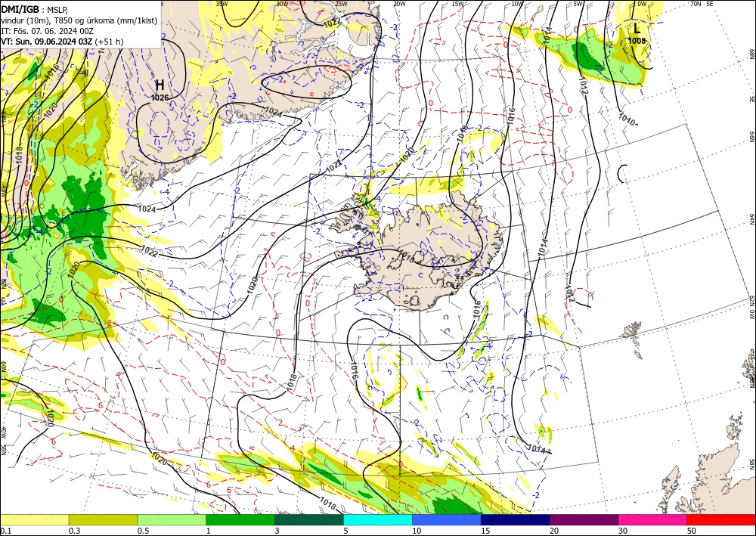Screen dimensions: 756x536
Task: Select the dark green 3–5 legend swatch
Action: click(309, 519)
